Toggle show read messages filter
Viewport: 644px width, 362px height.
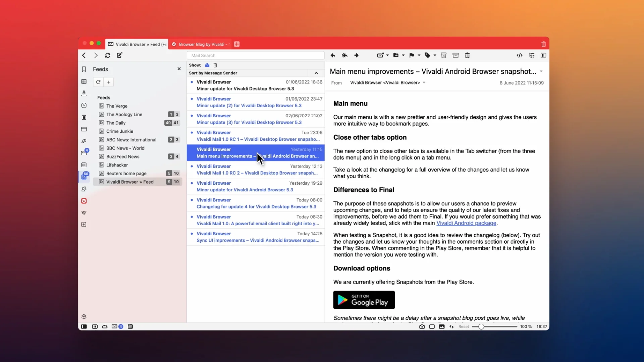point(207,65)
